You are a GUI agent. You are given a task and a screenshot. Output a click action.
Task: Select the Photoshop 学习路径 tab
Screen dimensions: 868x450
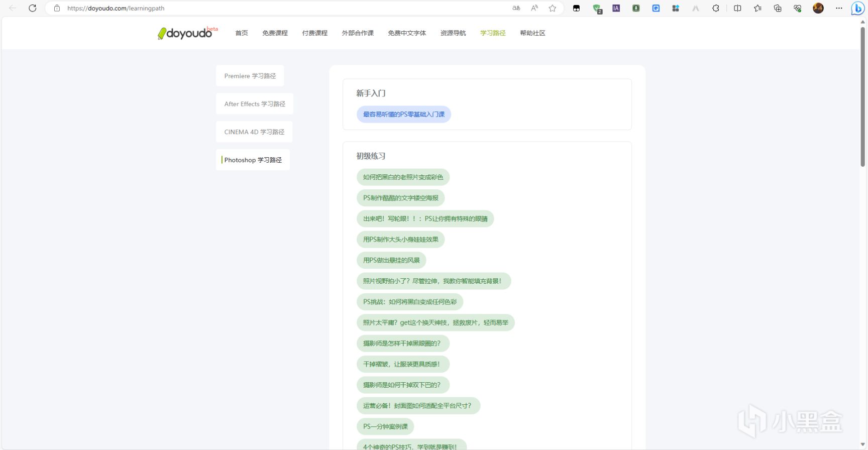[253, 160]
